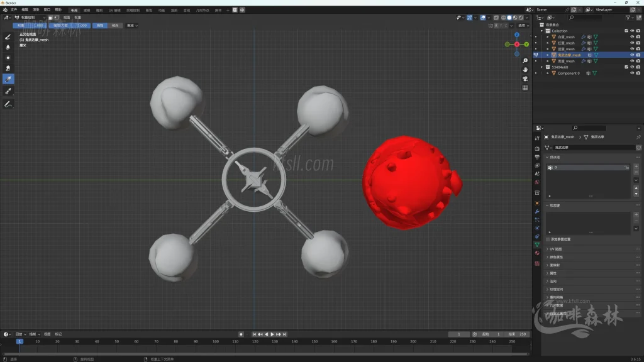Toggle the camera view icon
644x362 pixels.
pos(525,79)
